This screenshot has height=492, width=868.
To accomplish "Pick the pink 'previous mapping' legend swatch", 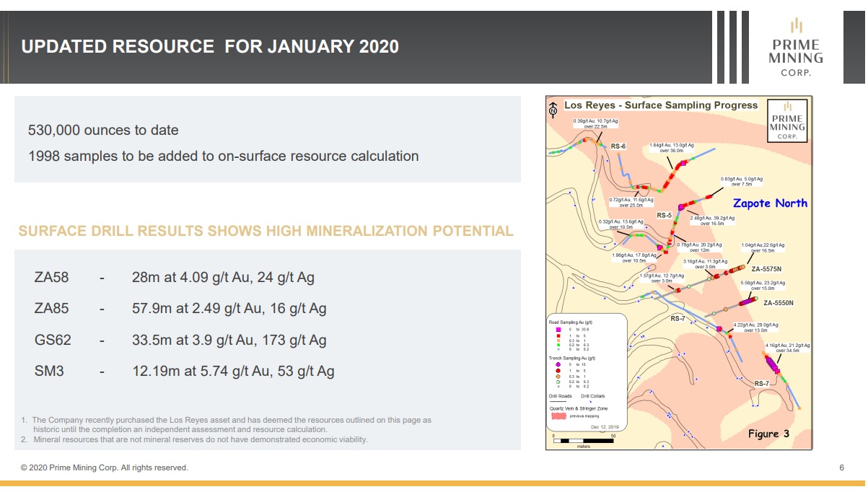I will 558,416.
